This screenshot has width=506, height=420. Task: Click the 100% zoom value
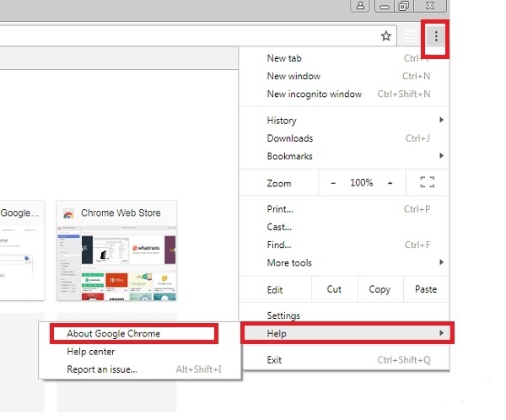click(362, 183)
